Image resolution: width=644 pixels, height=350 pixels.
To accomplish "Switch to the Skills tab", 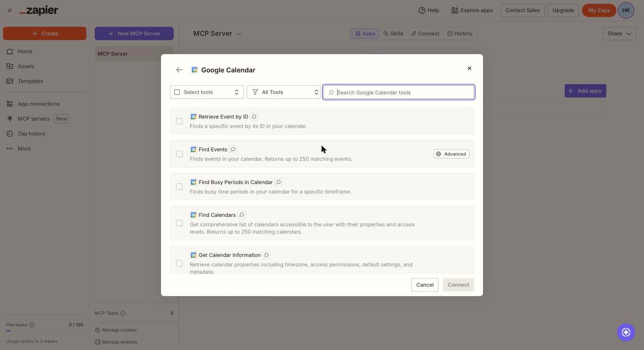I will (x=393, y=34).
